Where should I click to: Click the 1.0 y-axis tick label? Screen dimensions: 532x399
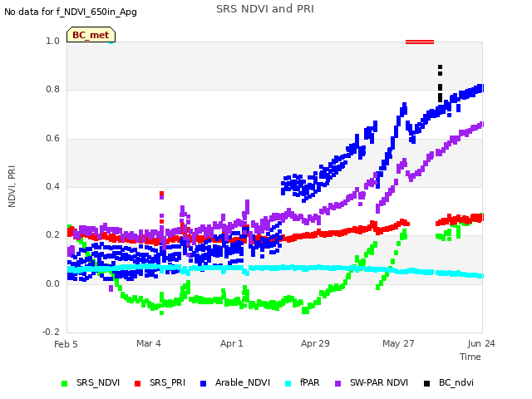(52, 41)
